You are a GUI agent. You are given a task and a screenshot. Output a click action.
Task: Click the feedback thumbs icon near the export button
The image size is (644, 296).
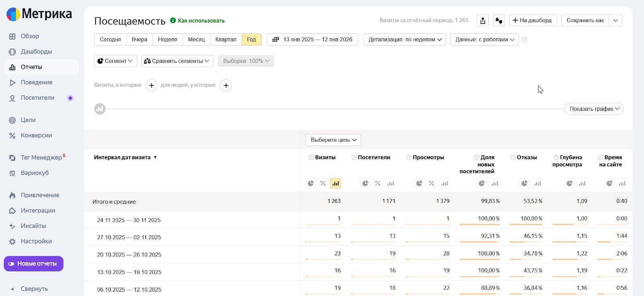point(499,21)
